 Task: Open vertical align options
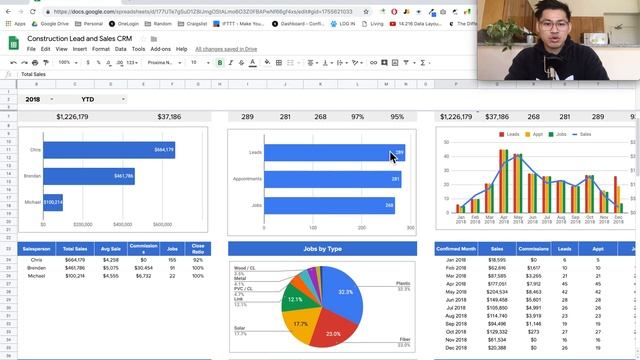[x=327, y=63]
